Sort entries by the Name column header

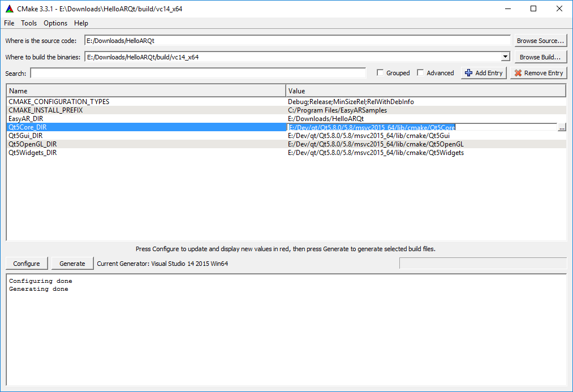146,91
